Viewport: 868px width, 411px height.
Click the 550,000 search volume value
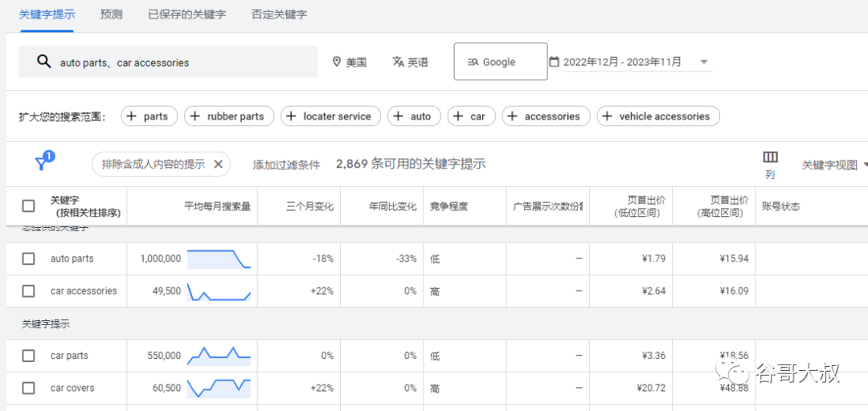point(165,356)
